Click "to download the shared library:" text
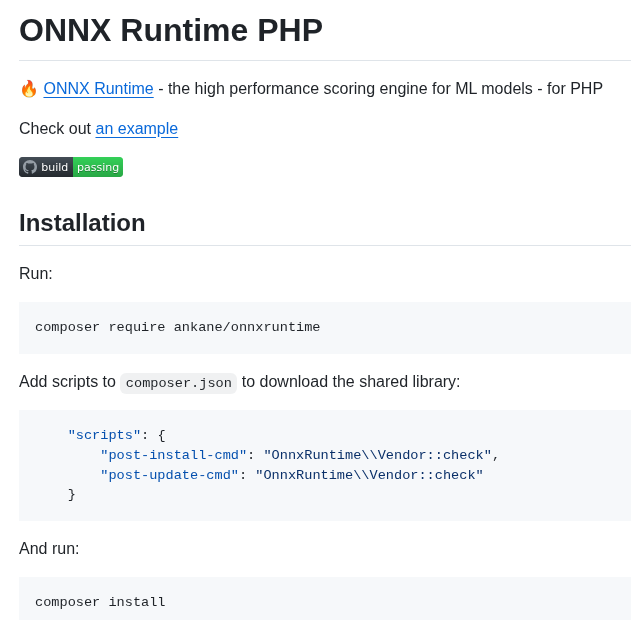Image resolution: width=631 pixels, height=620 pixels. [351, 381]
